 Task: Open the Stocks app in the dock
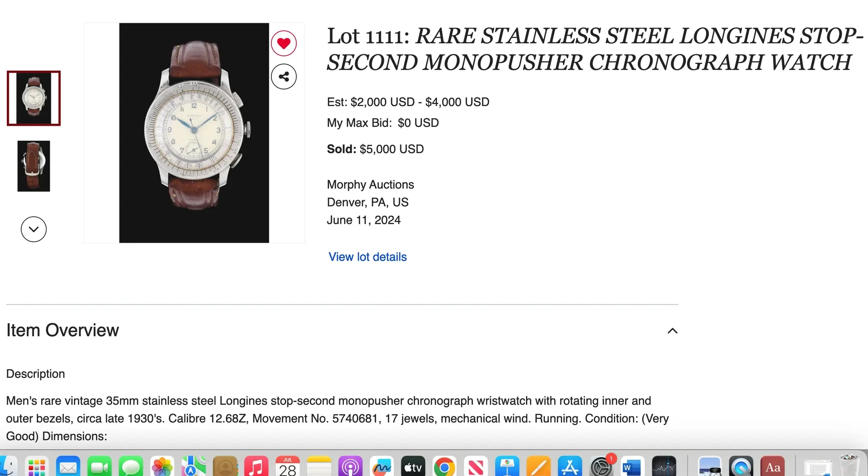664,467
